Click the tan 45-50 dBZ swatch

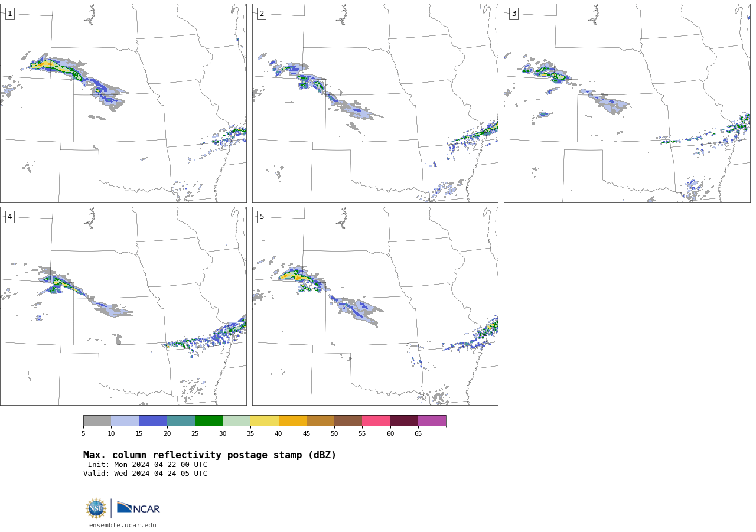320,420
